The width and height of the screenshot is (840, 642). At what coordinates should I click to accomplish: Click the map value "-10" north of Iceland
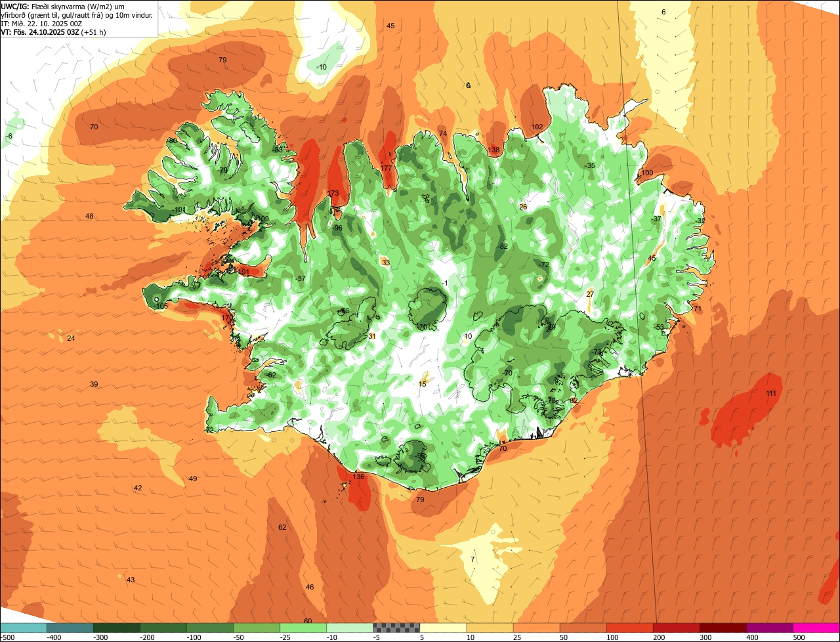(x=322, y=67)
